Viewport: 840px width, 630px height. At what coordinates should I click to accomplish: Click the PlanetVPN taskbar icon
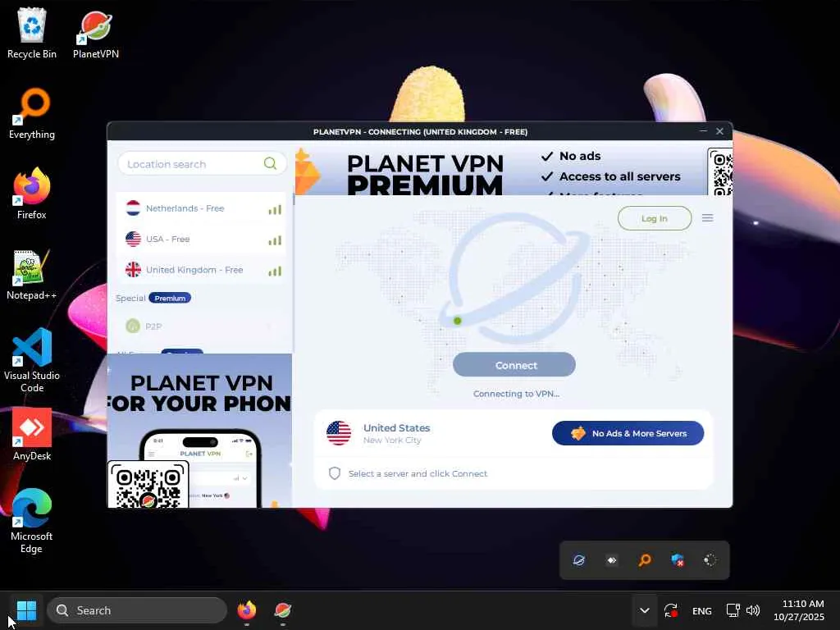click(283, 610)
